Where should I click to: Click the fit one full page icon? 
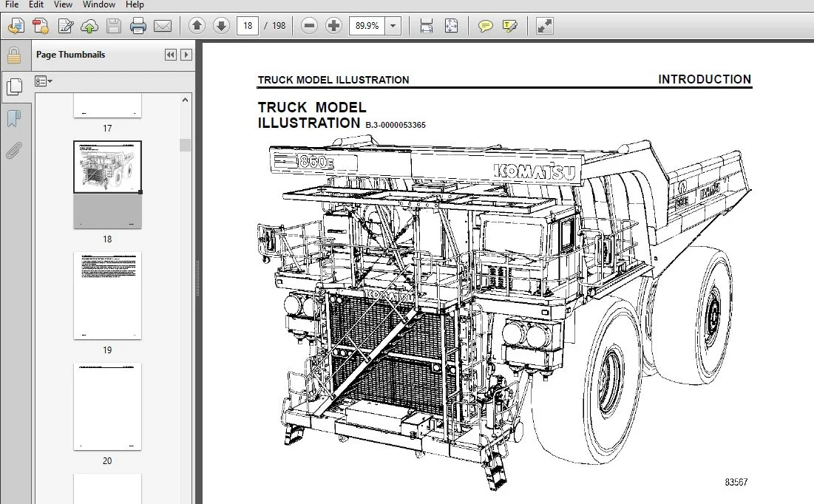pyautogui.click(x=451, y=25)
